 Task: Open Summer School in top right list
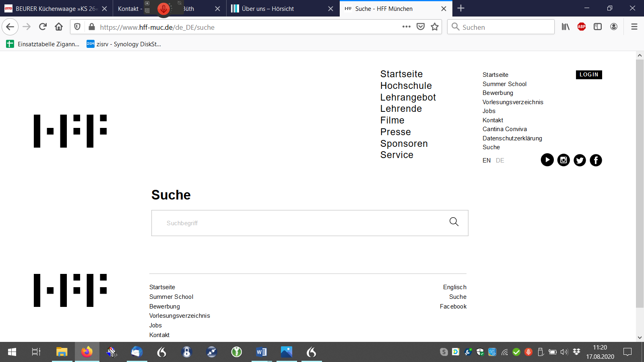[x=504, y=84]
